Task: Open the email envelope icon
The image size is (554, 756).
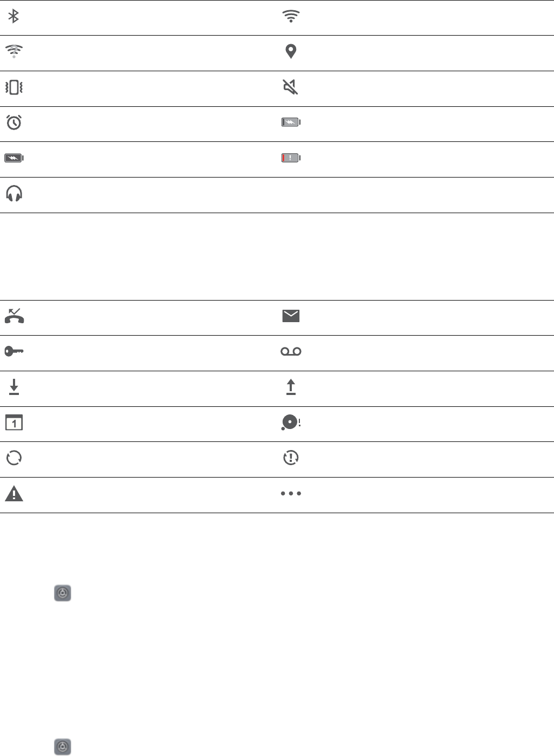Action: pos(291,316)
